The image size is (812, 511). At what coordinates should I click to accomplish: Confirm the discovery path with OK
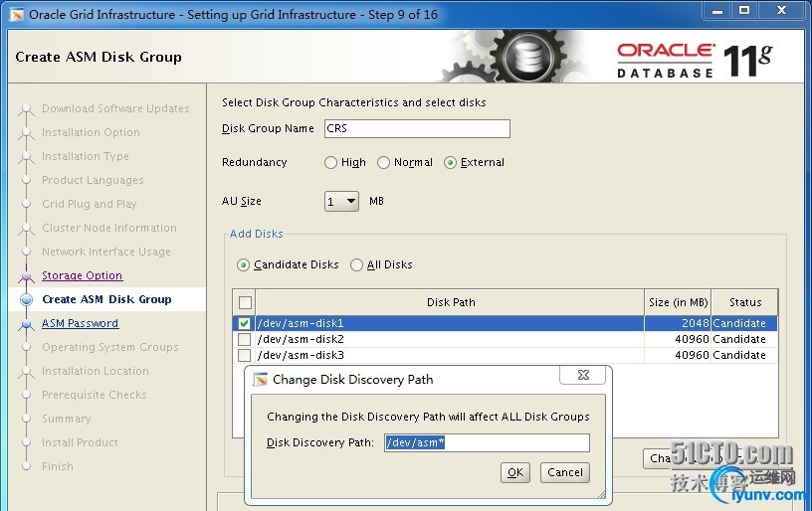pos(515,473)
